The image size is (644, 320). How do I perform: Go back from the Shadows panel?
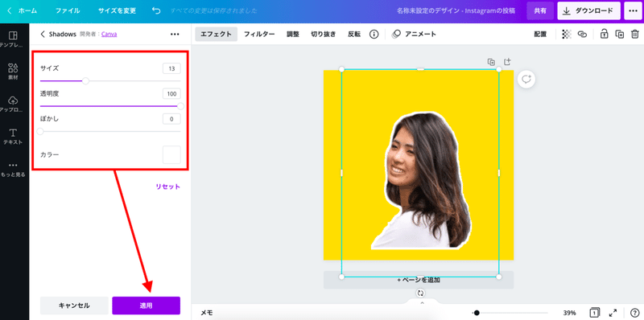click(x=43, y=35)
